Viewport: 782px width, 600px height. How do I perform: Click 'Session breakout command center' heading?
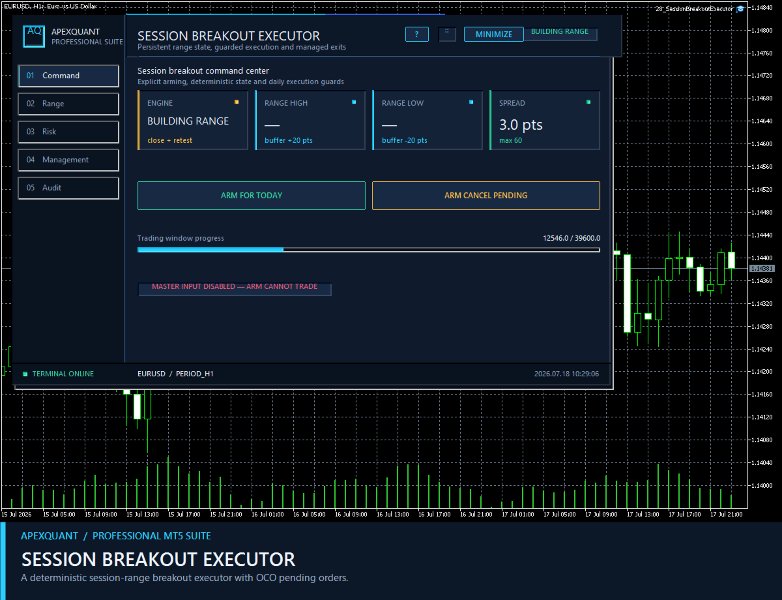click(203, 71)
